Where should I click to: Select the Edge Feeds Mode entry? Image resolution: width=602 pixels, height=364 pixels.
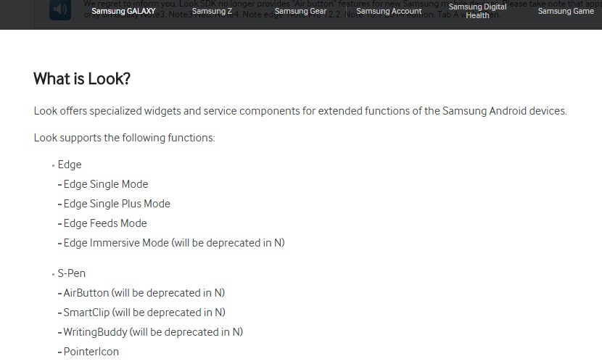coord(105,223)
